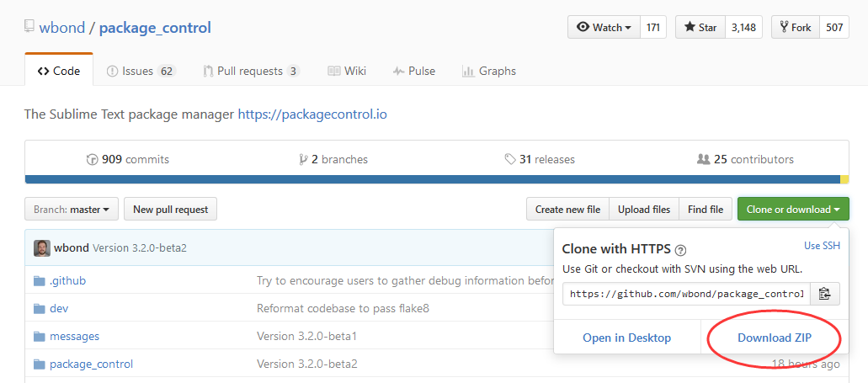Click the repository book icon beside wbond
This screenshot has height=383, width=868.
(29, 27)
